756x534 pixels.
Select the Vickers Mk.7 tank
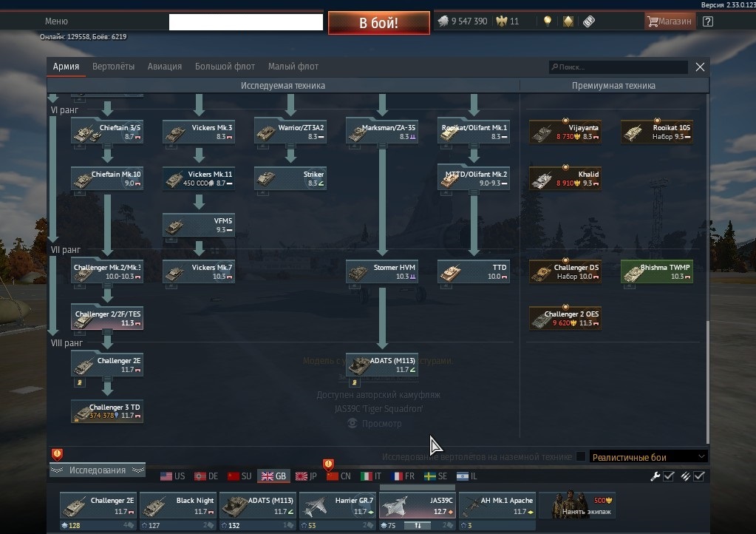(x=199, y=271)
